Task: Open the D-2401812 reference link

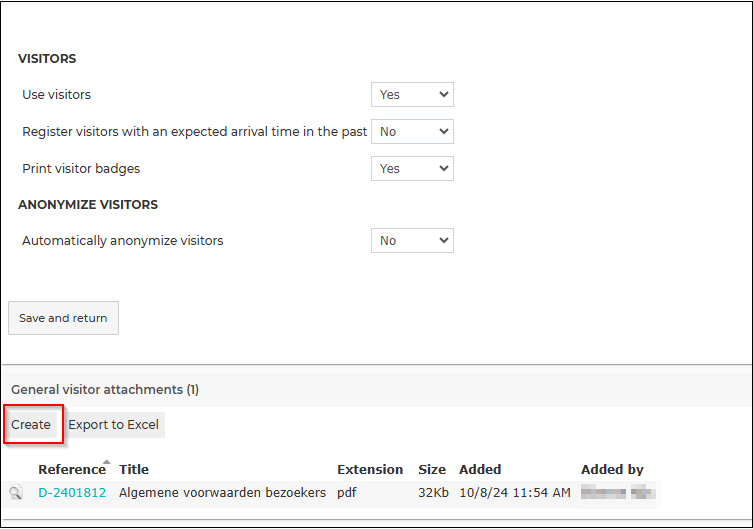Action: coord(72,493)
